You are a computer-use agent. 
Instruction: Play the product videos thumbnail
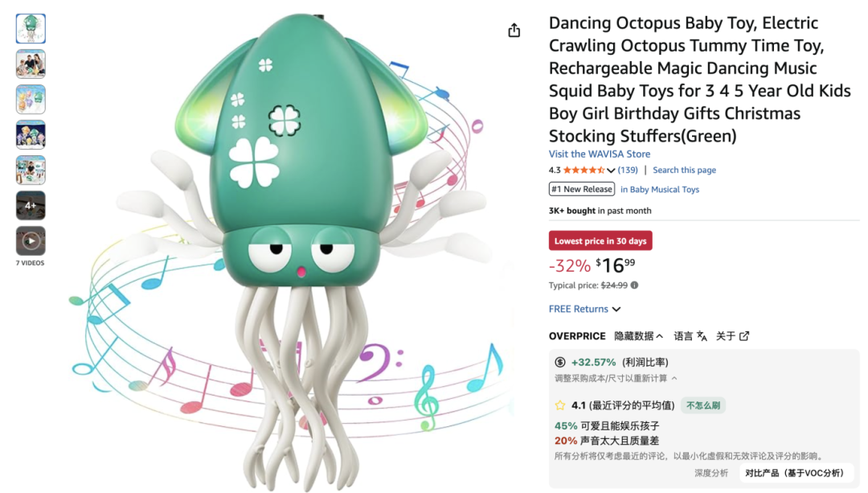pos(31,240)
